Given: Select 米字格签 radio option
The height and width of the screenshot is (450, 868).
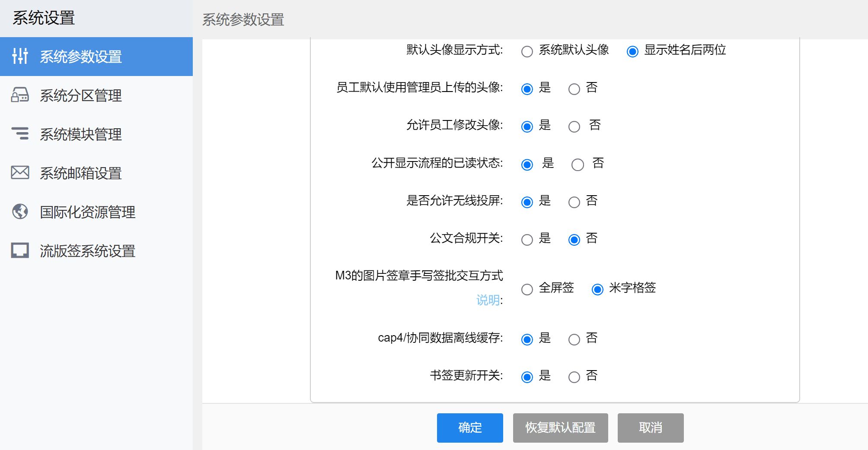Looking at the screenshot, I should [x=597, y=289].
